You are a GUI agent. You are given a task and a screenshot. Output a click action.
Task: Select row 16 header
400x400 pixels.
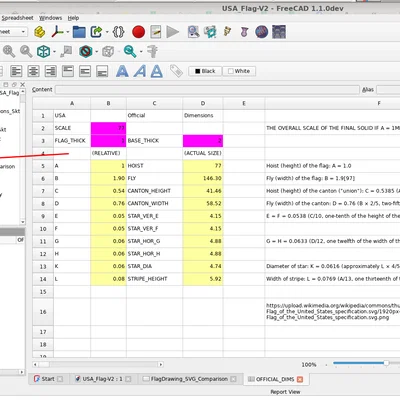[43, 312]
